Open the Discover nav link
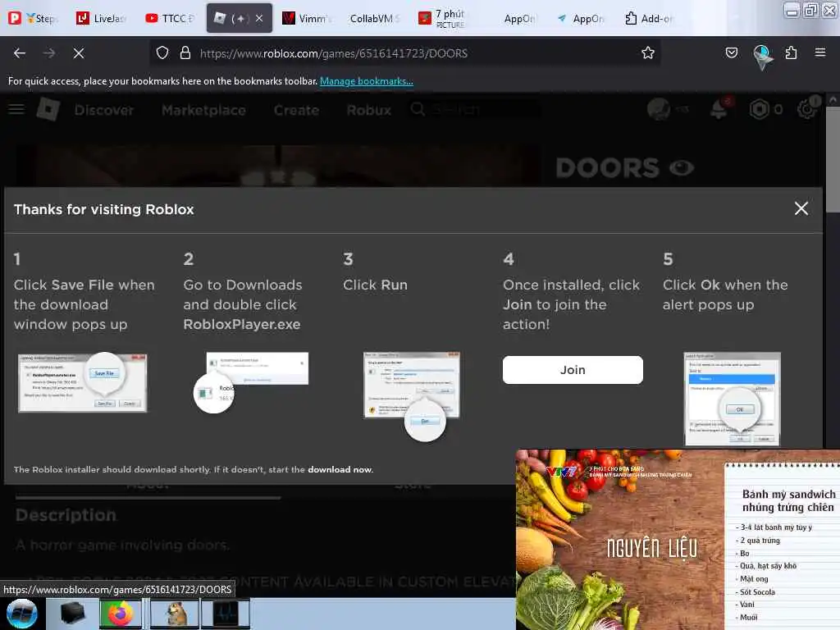This screenshot has width=840, height=630. pyautogui.click(x=104, y=110)
